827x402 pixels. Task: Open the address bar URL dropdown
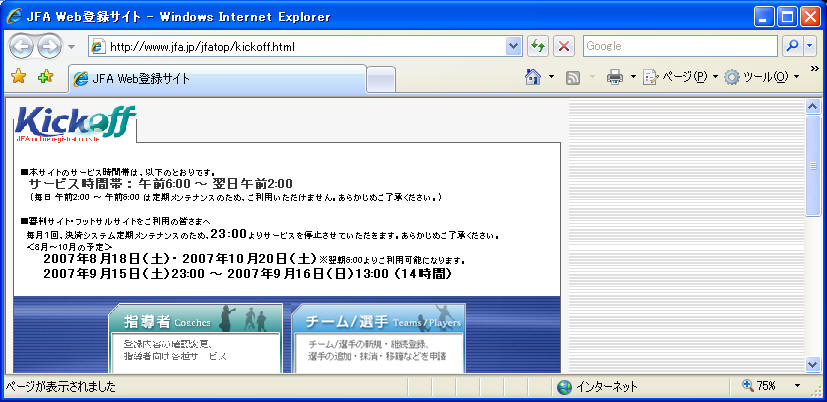click(514, 47)
